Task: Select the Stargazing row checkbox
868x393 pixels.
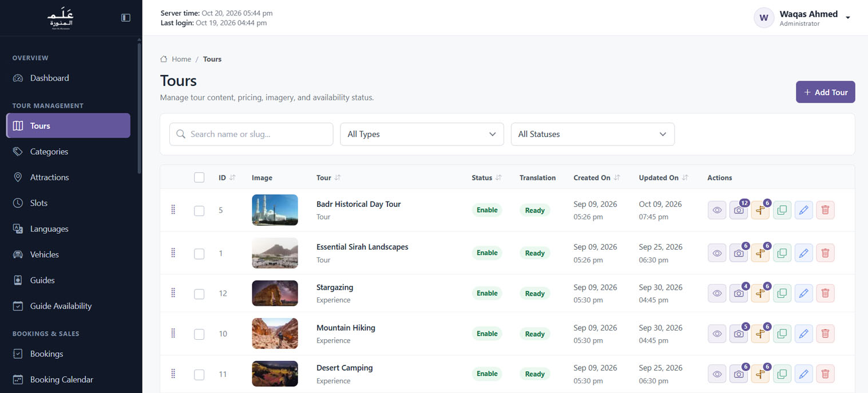Action: (199, 294)
